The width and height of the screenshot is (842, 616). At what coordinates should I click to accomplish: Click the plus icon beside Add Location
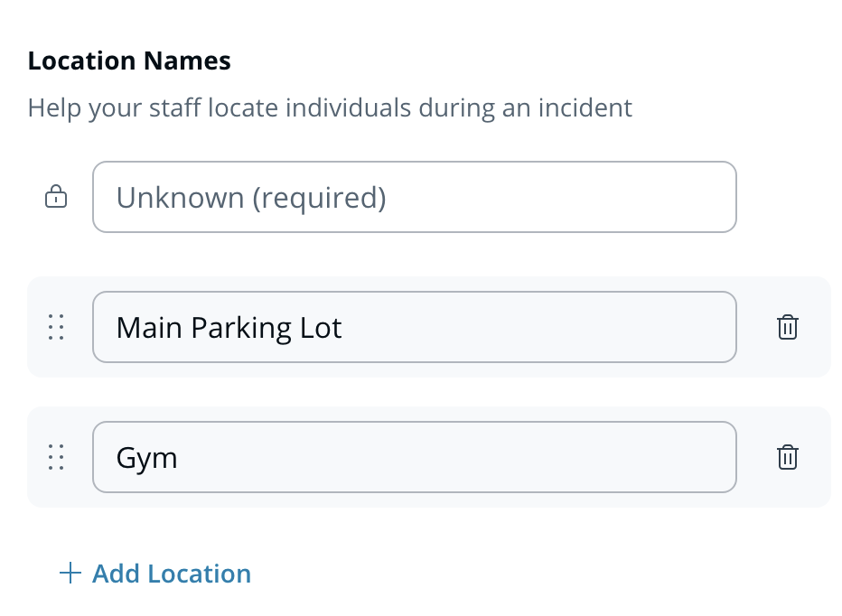[70, 574]
